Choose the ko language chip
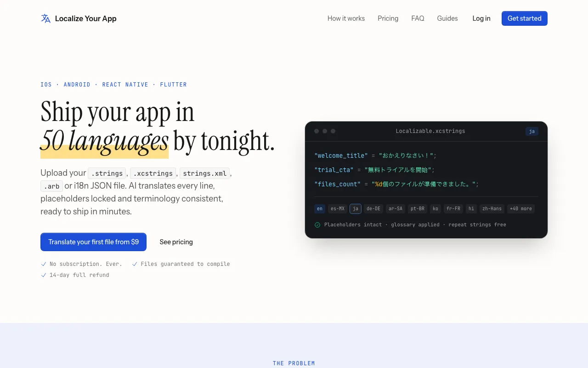This screenshot has width=588, height=368. 435,209
